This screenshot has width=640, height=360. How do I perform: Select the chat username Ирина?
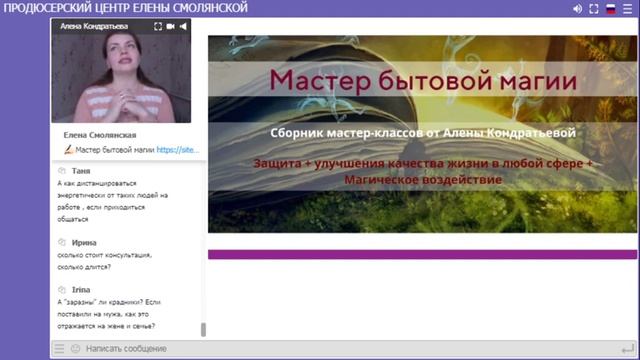pos(84,242)
